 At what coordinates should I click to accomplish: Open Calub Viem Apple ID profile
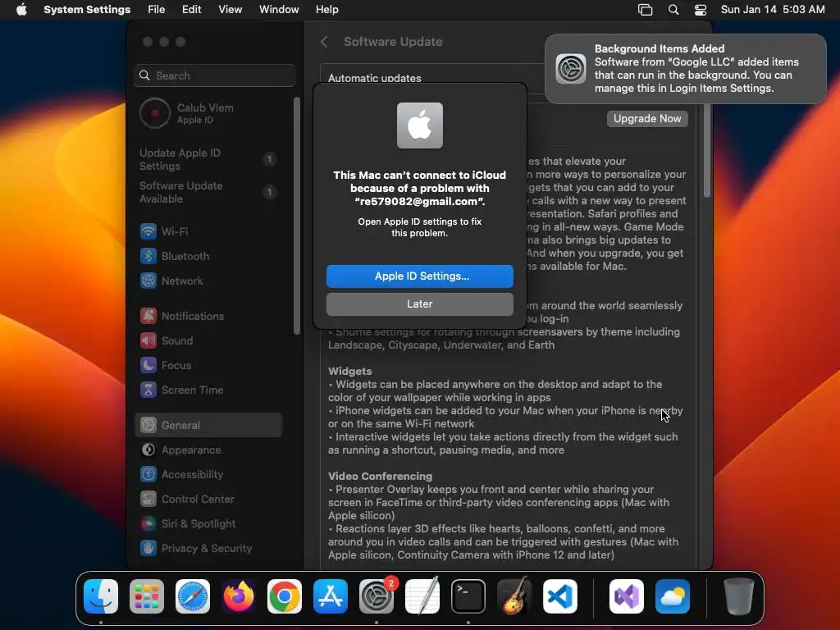pos(209,113)
